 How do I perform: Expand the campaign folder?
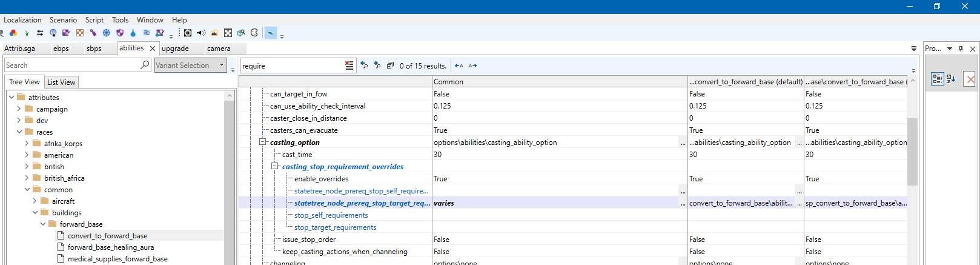click(19, 109)
